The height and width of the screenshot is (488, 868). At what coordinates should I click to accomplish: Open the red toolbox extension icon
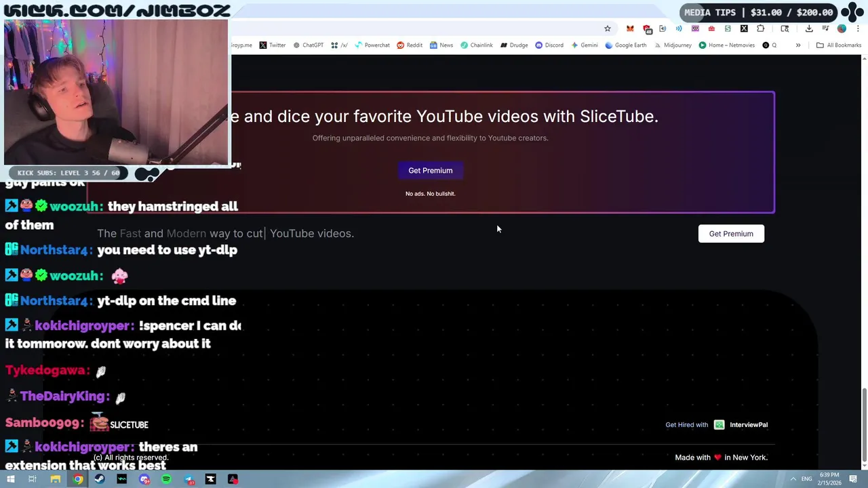711,28
